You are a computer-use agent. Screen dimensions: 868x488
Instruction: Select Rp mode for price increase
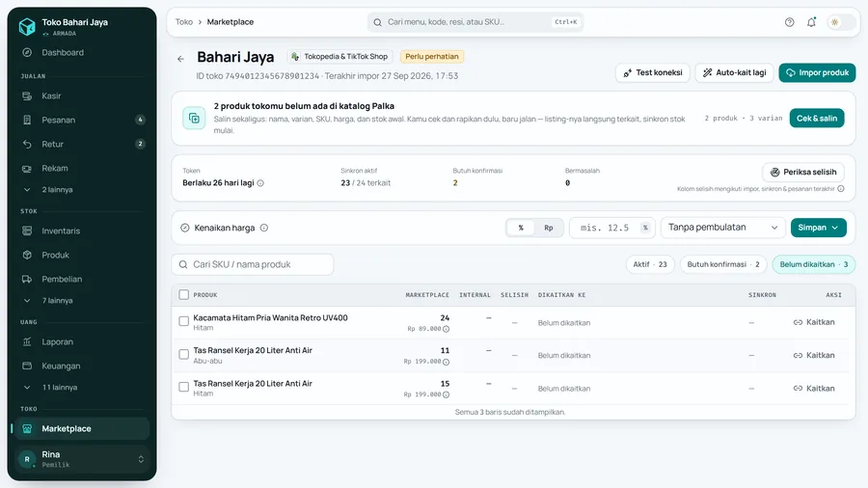coord(549,228)
